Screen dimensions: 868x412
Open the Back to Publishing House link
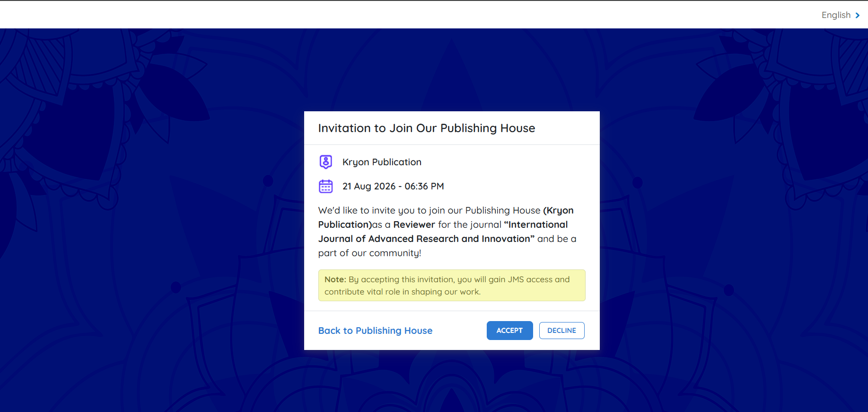pyautogui.click(x=375, y=331)
